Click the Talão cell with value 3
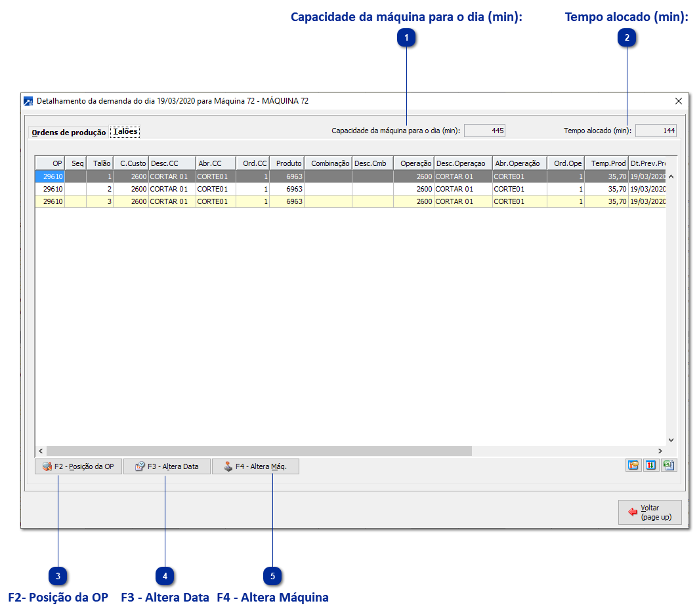Viewport: 699px width, 616px height. click(100, 201)
